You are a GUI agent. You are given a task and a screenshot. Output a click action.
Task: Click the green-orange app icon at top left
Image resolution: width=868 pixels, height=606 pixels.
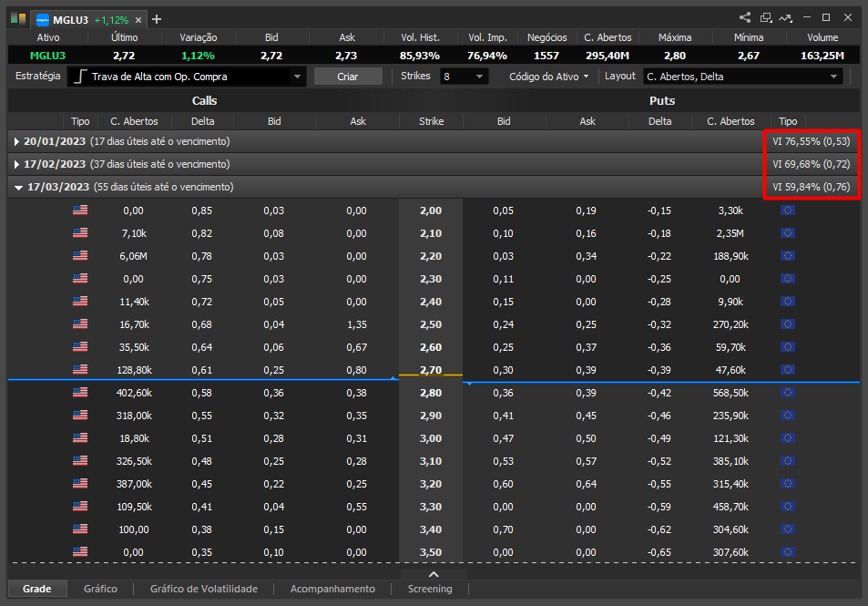pos(17,19)
